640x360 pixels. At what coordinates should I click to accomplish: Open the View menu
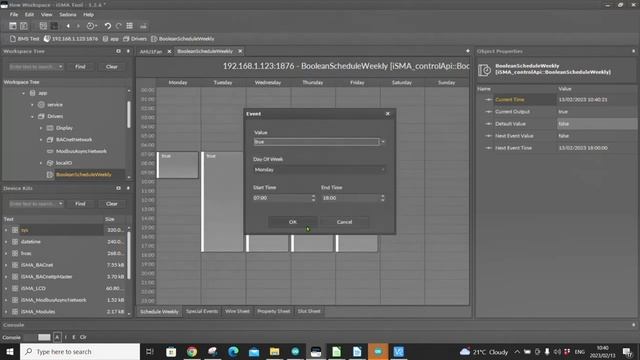pyautogui.click(x=46, y=14)
